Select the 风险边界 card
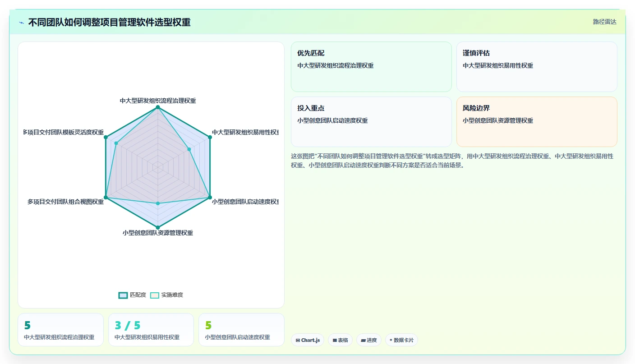 point(537,122)
